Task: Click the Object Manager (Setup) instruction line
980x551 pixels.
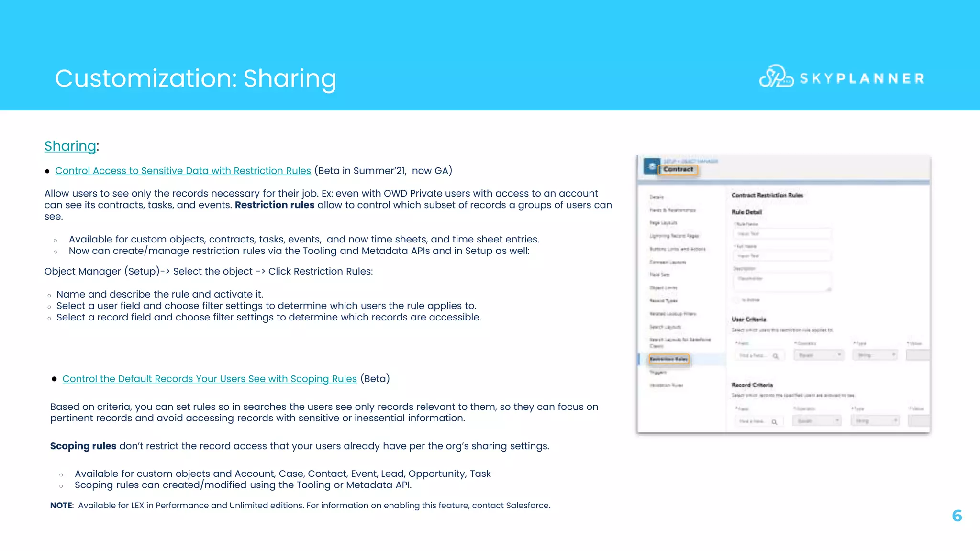Action: [x=209, y=272]
